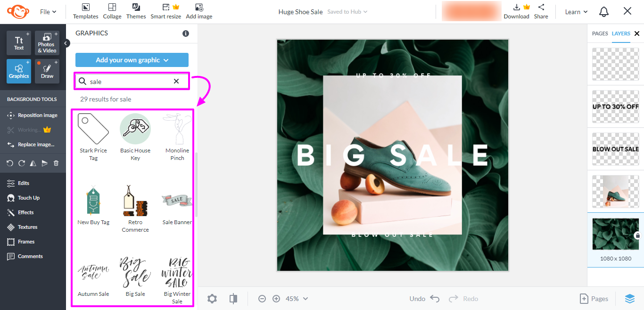Expand the Learn dropdown
Image resolution: width=644 pixels, height=310 pixels.
pyautogui.click(x=576, y=11)
